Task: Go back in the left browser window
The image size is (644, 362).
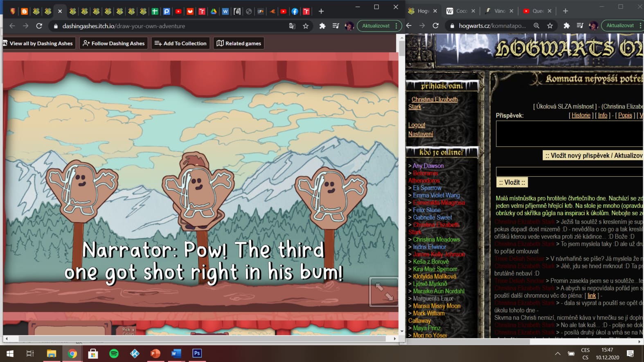Action: point(12,26)
